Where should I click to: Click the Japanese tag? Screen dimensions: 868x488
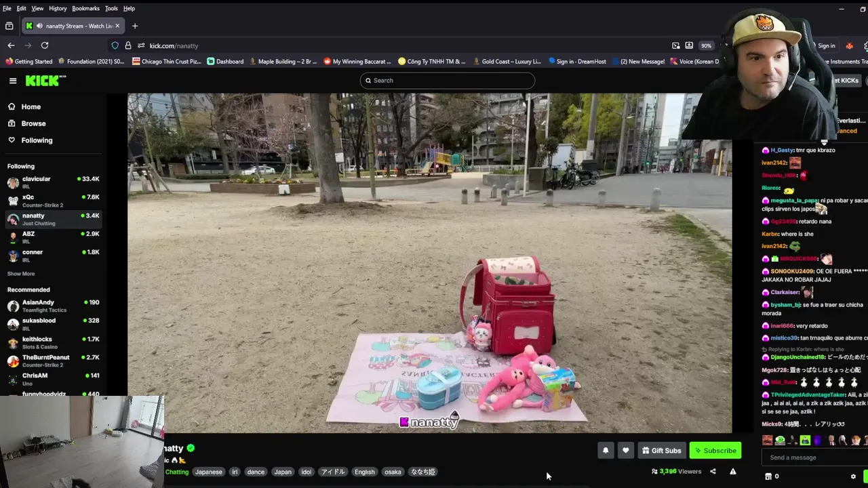tap(209, 472)
